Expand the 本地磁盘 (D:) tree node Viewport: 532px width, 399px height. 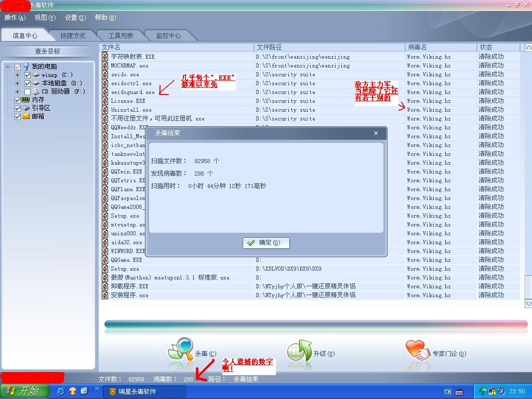(x=17, y=83)
